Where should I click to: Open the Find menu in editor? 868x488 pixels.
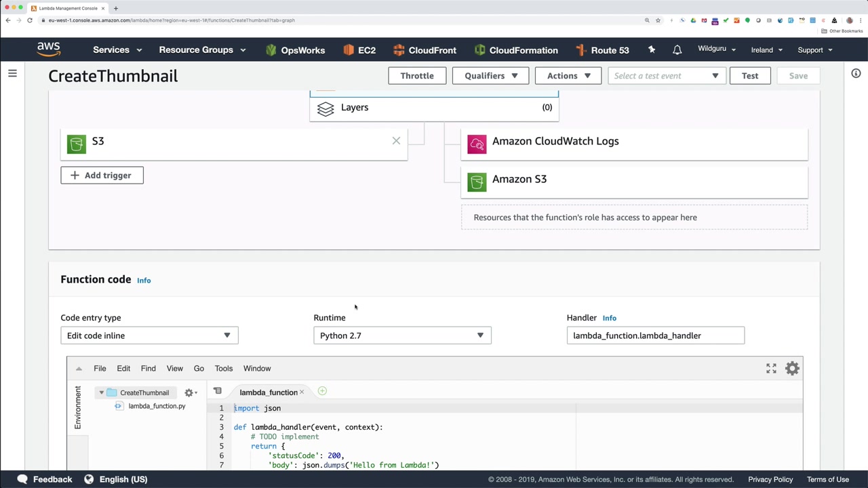[x=148, y=368]
